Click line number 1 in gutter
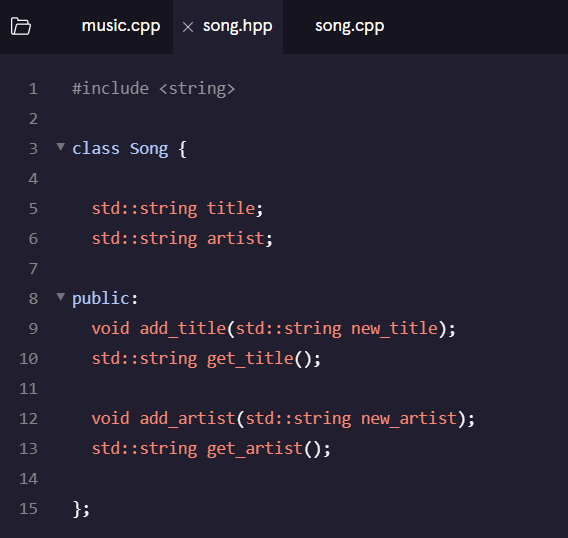Viewport: 568px width, 538px height. (x=33, y=89)
